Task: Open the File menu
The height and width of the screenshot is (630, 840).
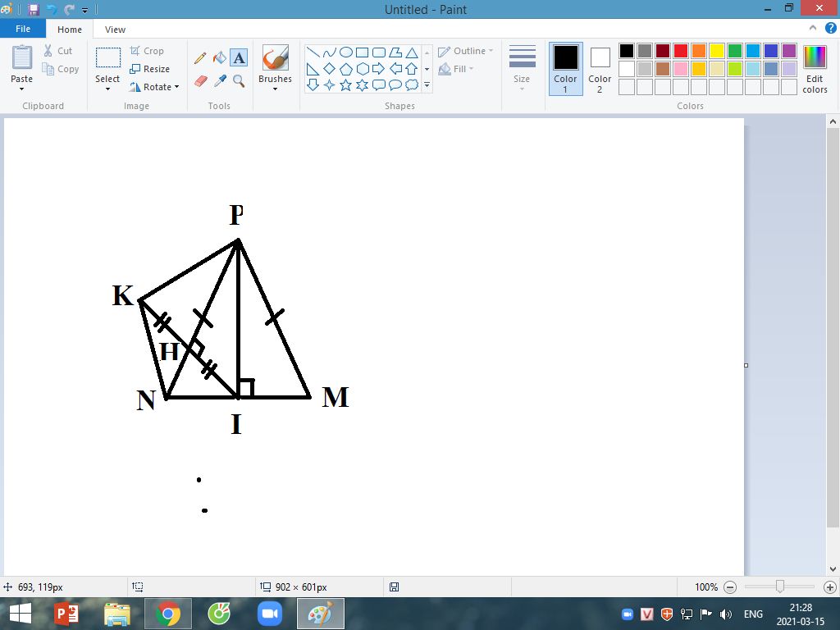Action: [23, 29]
